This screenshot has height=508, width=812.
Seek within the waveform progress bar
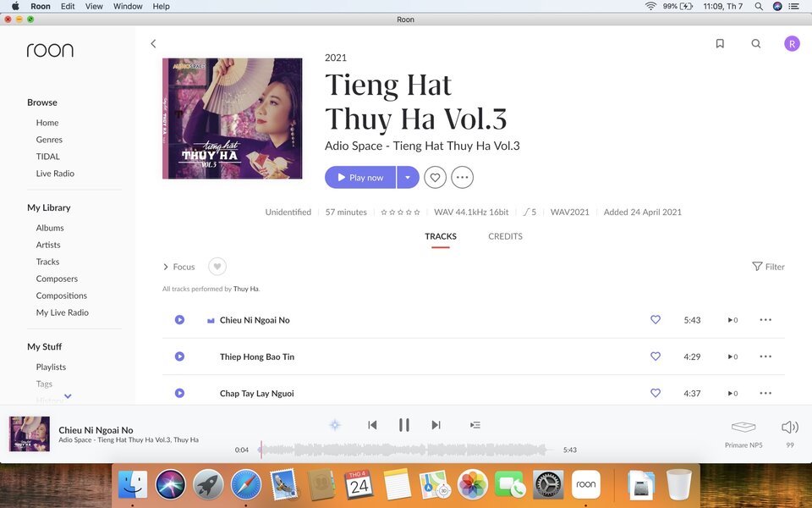coord(405,450)
